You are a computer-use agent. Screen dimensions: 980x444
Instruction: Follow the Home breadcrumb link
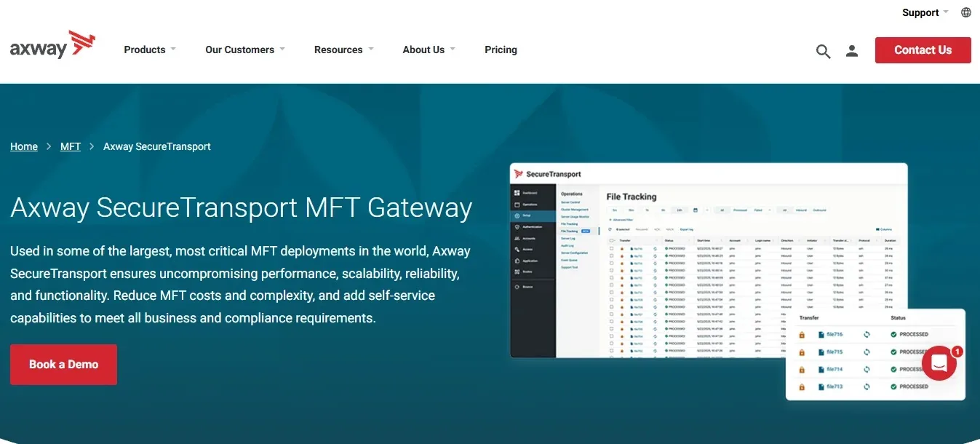[24, 146]
